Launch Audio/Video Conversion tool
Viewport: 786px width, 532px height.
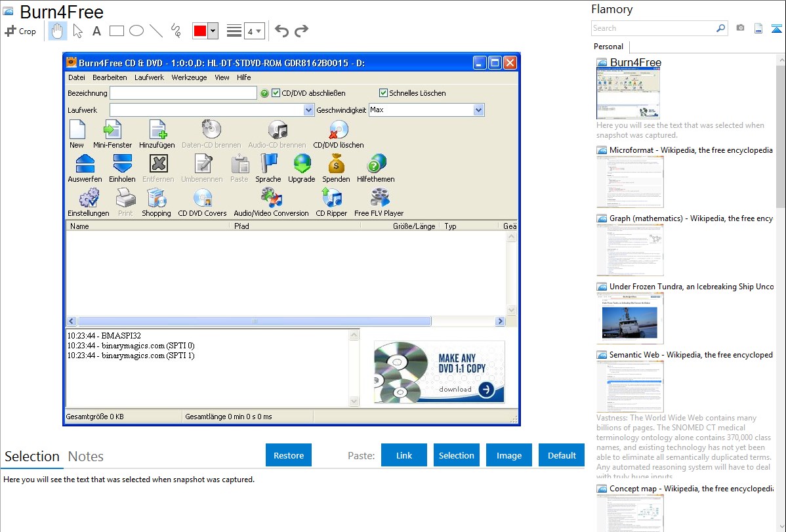(x=271, y=203)
